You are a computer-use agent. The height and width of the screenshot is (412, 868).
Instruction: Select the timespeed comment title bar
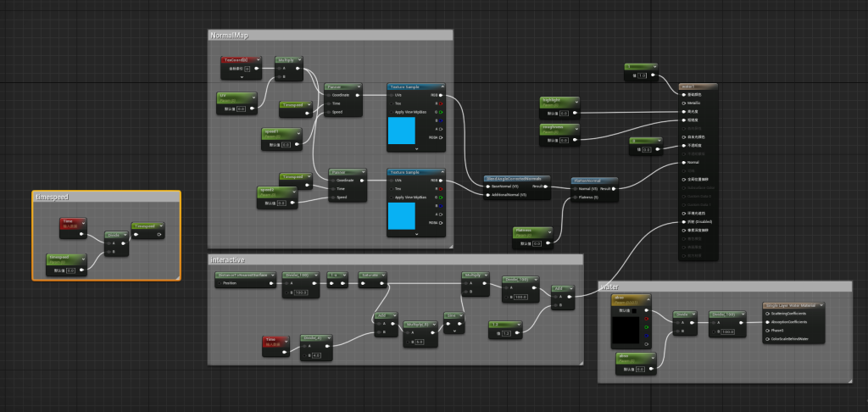pyautogui.click(x=106, y=198)
